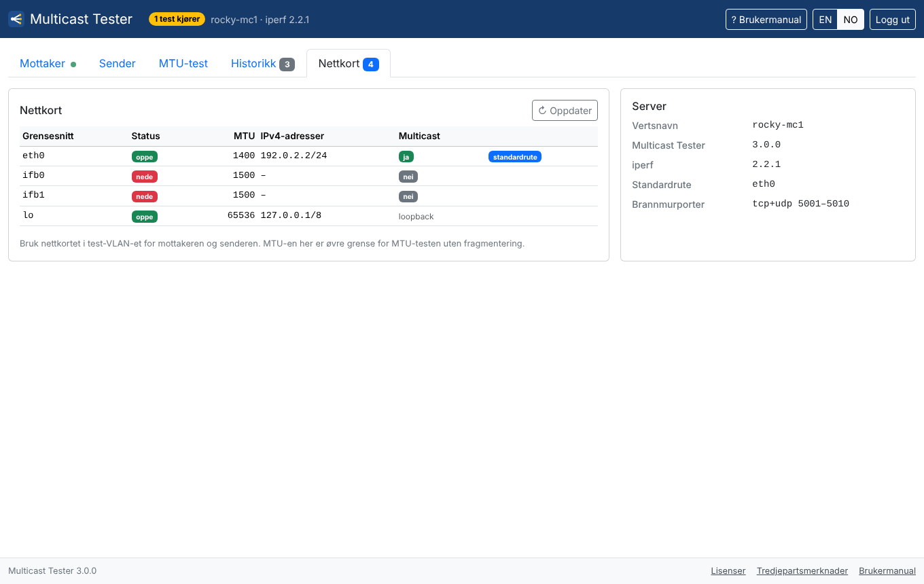
Task: Click the 'nei' multicast badge for ifb1
Action: (408, 196)
